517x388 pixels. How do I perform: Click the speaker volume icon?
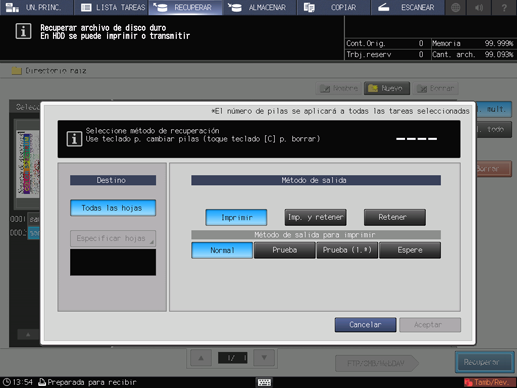tap(480, 7)
